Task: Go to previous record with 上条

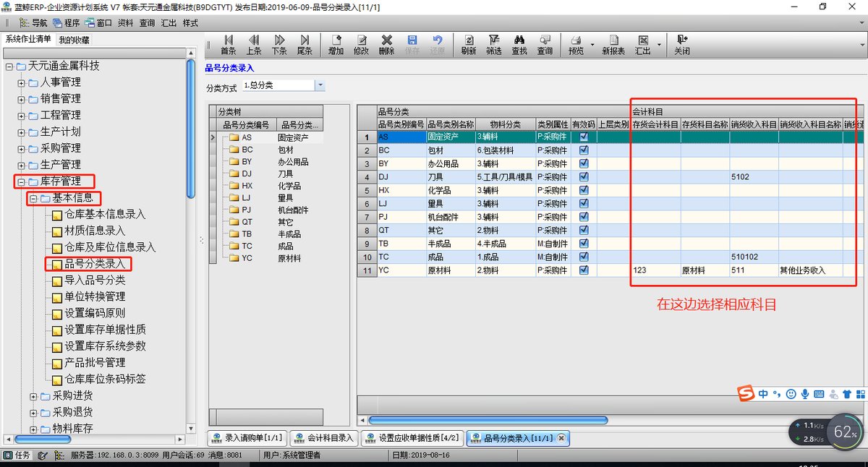Action: click(x=254, y=45)
